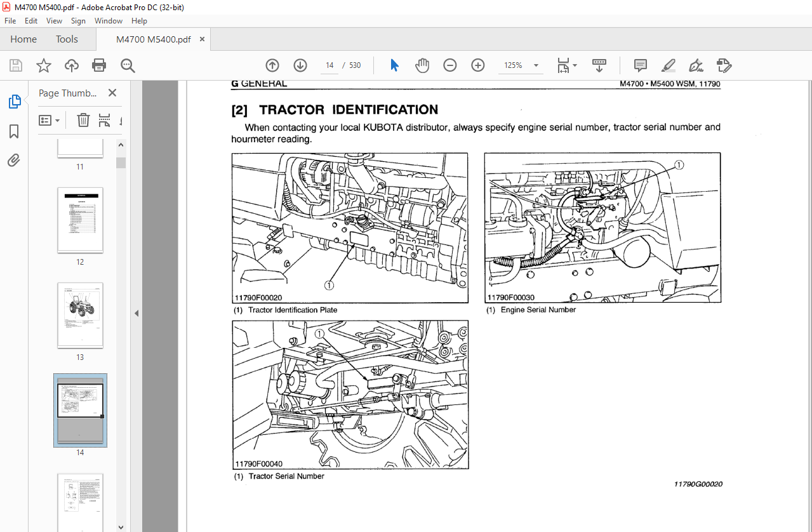Open the Page Thumbnails side panel
This screenshot has height=532, width=812.
coord(14,102)
